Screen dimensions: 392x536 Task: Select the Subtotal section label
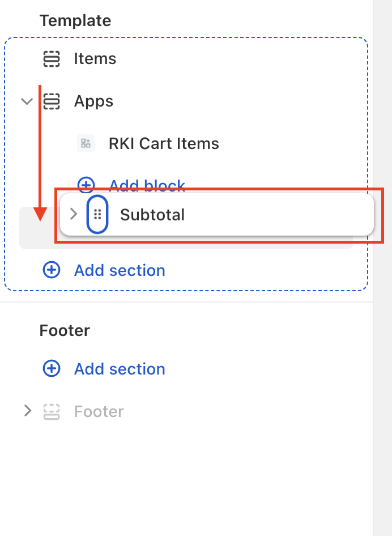152,215
